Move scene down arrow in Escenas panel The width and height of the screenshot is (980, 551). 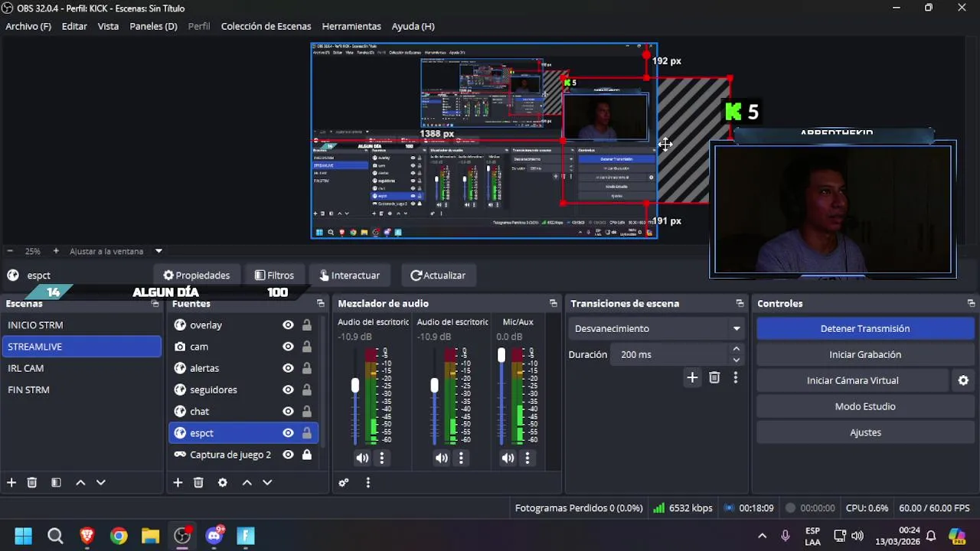pyautogui.click(x=100, y=482)
